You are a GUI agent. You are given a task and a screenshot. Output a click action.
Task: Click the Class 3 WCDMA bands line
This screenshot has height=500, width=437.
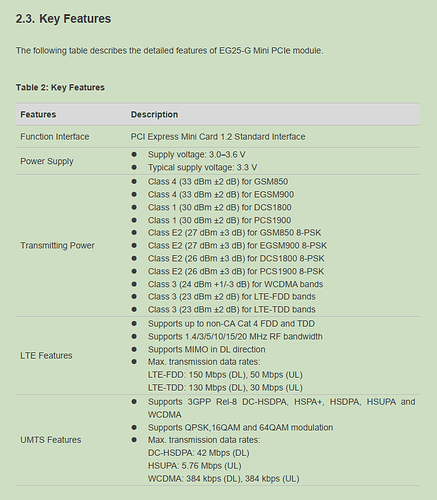point(235,284)
